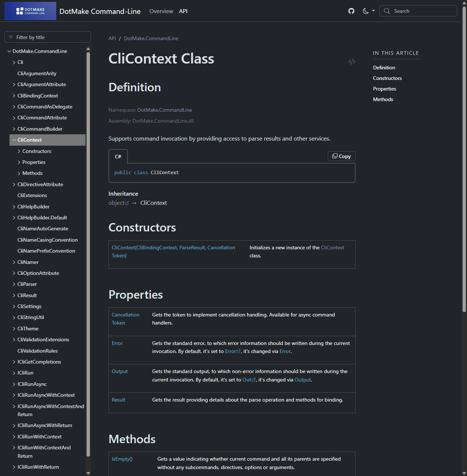The width and height of the screenshot is (467, 476).
Task: Click the search magnifier icon
Action: (x=387, y=11)
